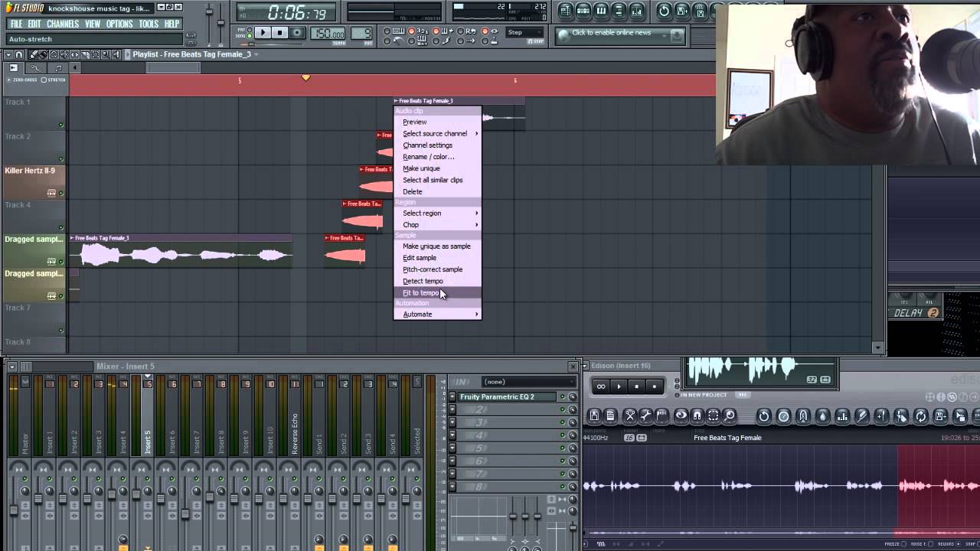The height and width of the screenshot is (551, 980).
Task: Toggle mute LED for Killer Hertz II-9 track
Action: pos(60,193)
